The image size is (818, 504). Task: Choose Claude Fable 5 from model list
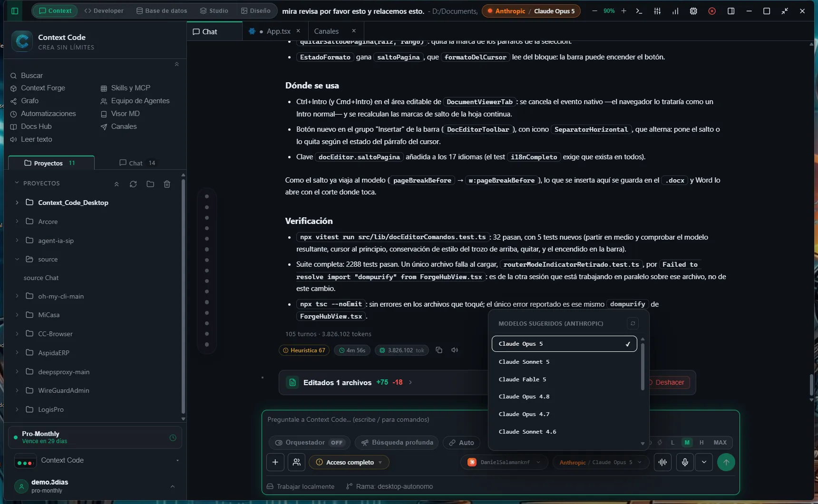tap(564, 379)
